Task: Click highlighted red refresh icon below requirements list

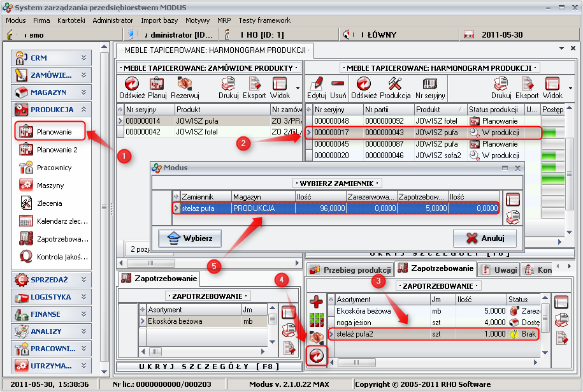Action: (x=316, y=355)
